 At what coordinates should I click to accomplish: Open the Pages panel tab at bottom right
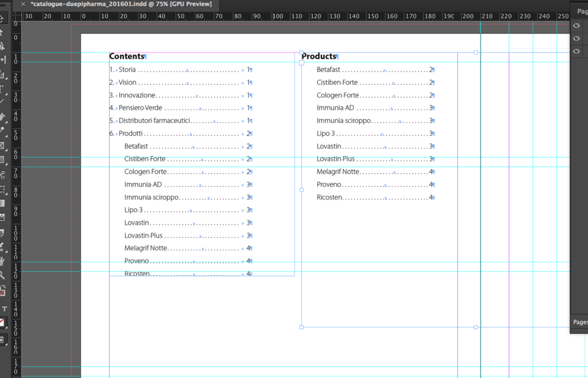pos(580,322)
